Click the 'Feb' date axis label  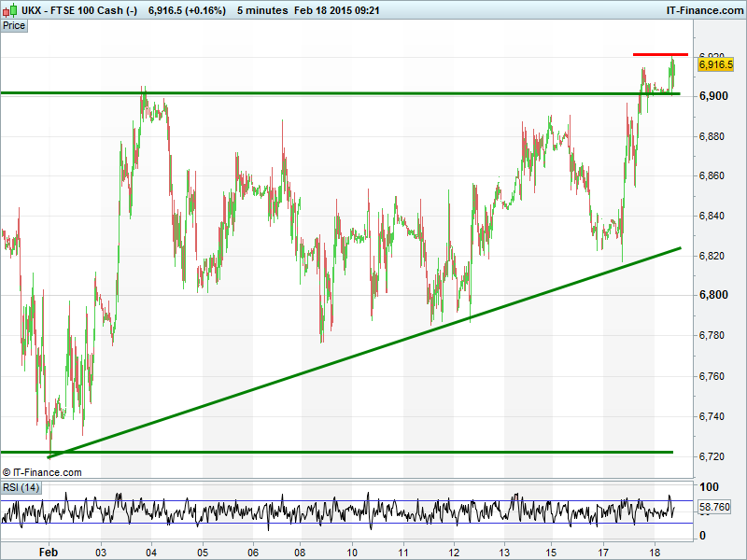[x=49, y=553]
